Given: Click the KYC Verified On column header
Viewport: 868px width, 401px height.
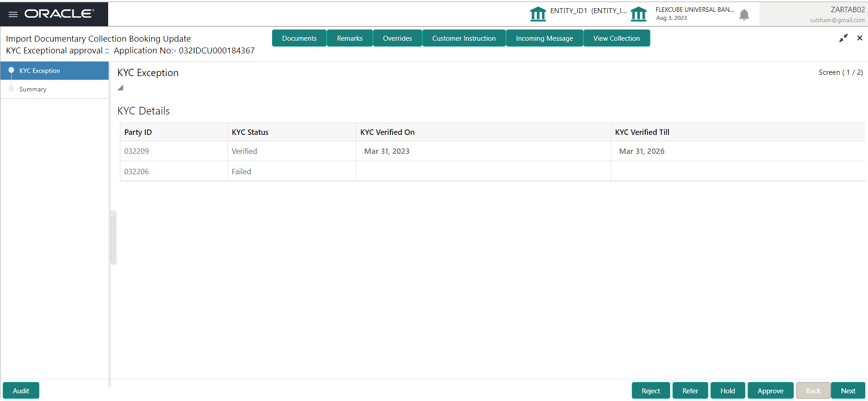Looking at the screenshot, I should pyautogui.click(x=483, y=132).
